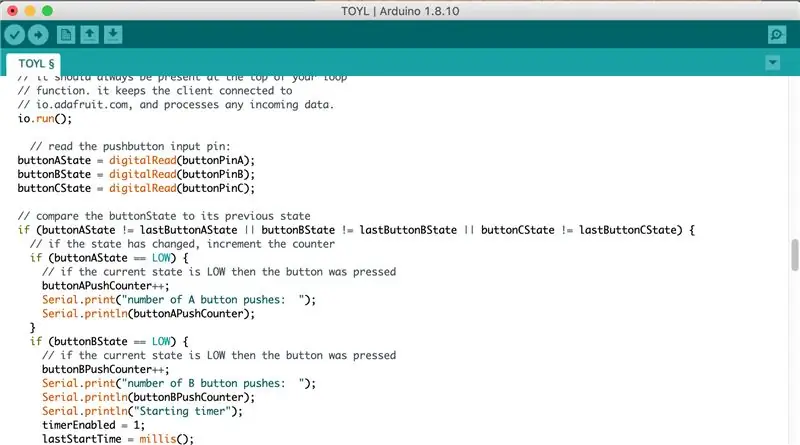Click the Serial.println("Starting timer") line
Screen dimensions: 800x445
click(x=142, y=411)
